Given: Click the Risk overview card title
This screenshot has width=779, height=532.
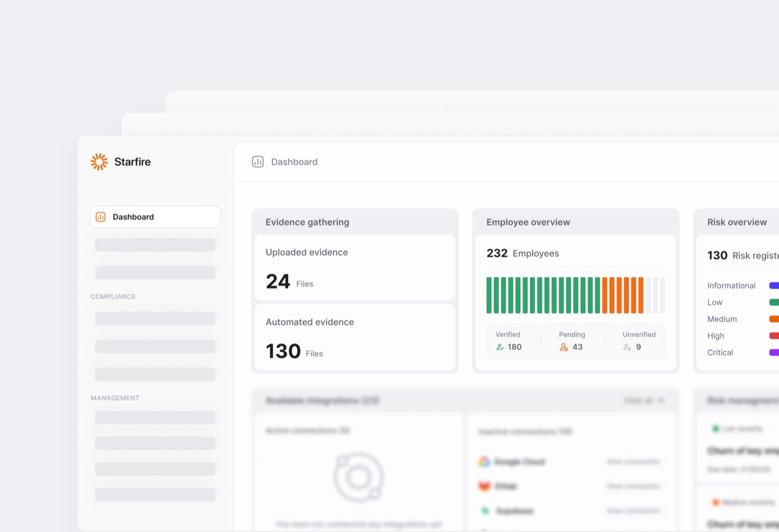Looking at the screenshot, I should [737, 222].
